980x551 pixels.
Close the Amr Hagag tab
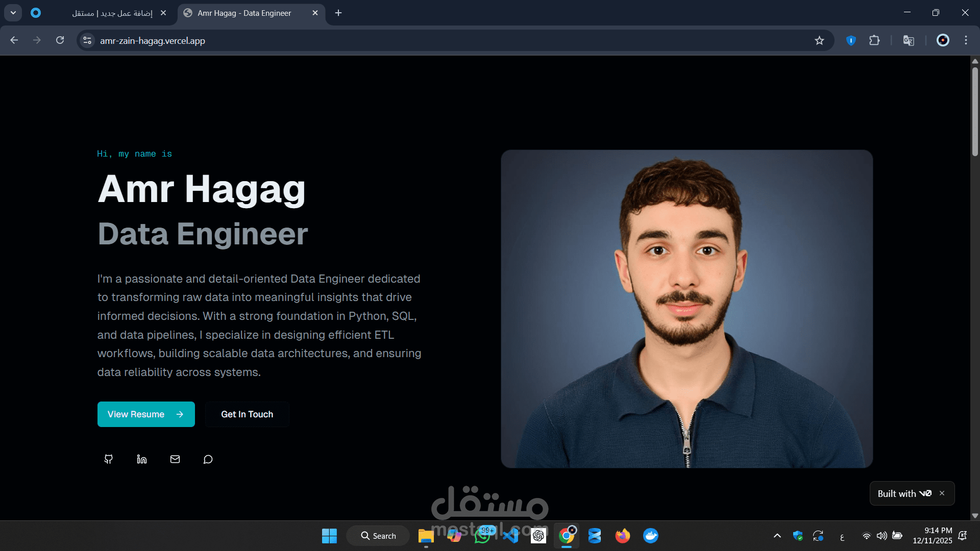click(x=315, y=13)
